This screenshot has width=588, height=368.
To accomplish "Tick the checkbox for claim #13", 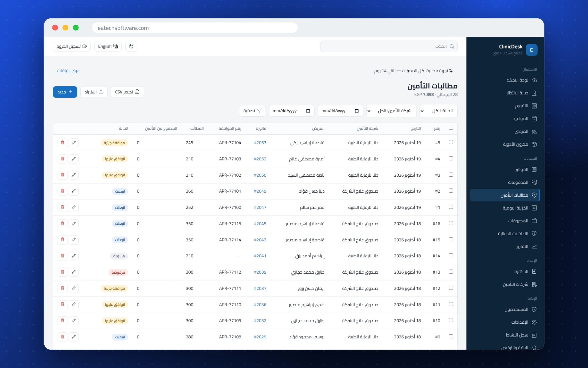I will pyautogui.click(x=451, y=272).
